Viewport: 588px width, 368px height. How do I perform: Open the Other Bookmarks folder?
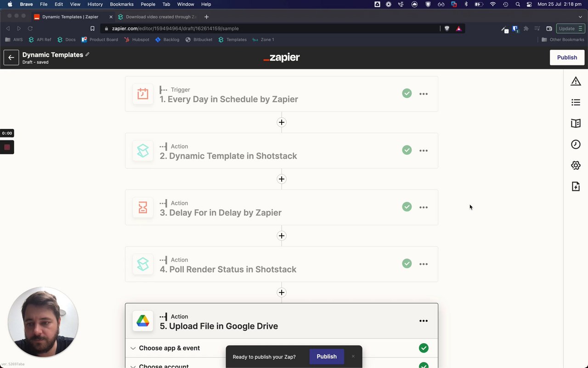(563, 40)
